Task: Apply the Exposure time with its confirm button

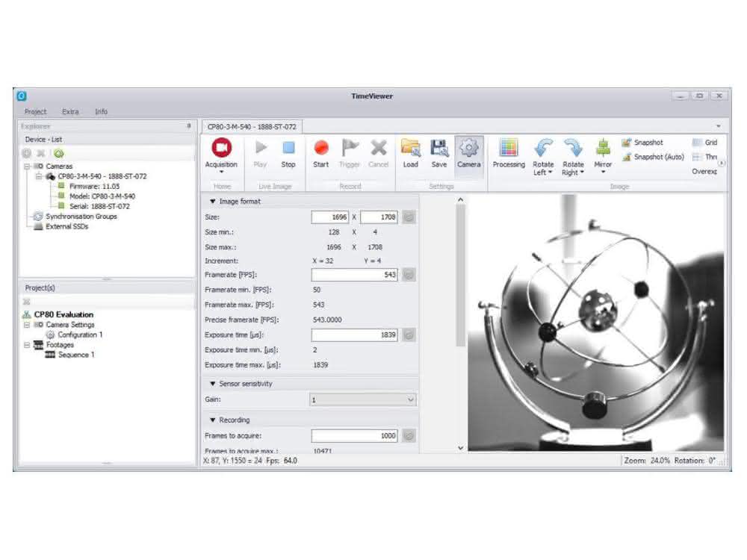Action: click(409, 335)
